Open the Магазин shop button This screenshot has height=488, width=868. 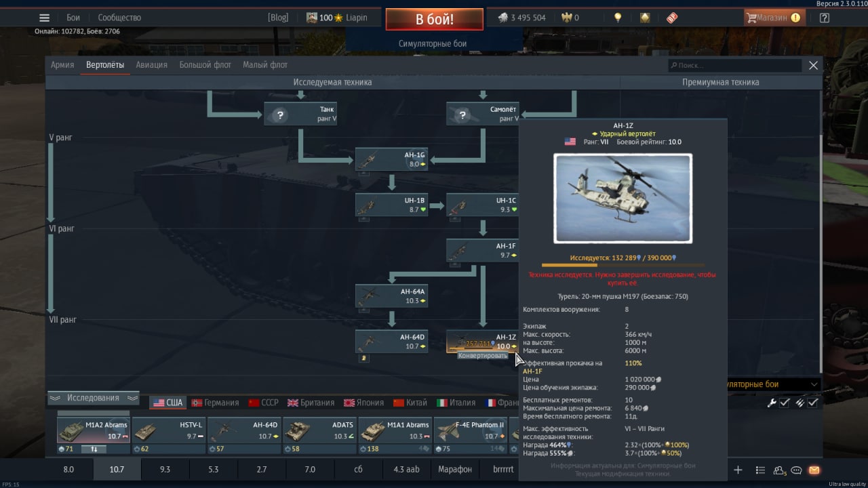(774, 18)
